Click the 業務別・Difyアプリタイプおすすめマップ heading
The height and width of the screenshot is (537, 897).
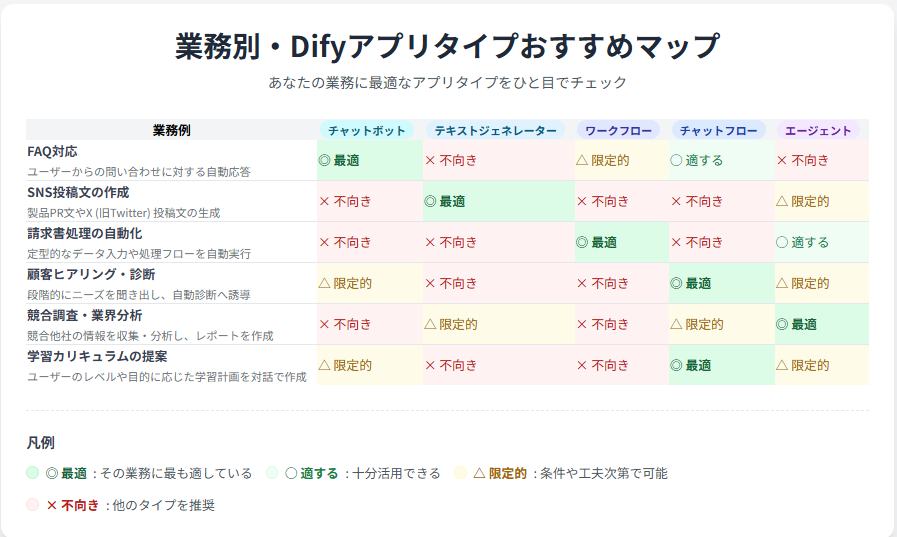pos(447,46)
